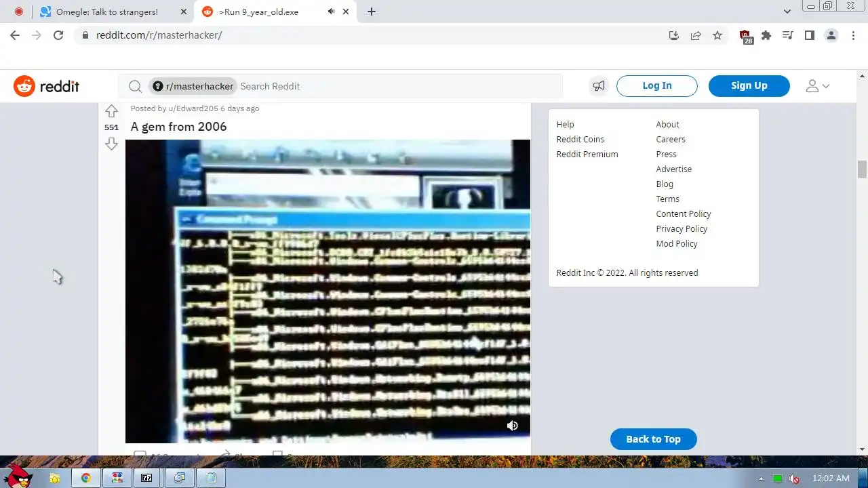868x488 pixels.
Task: Click the taskbar clock showing 12:02 AM
Action: point(831,479)
